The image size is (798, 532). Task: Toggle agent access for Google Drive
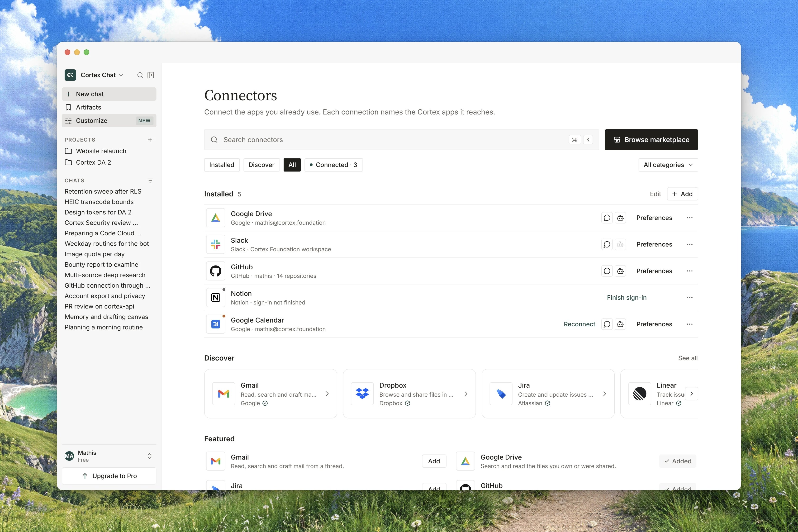point(620,218)
